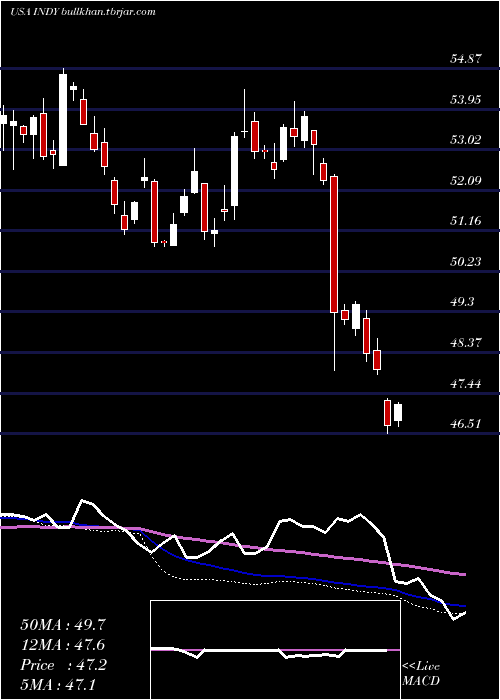Screen dimensions: 500x700
Task: Click the 47.44 price level label
Action: pyautogui.click(x=465, y=383)
